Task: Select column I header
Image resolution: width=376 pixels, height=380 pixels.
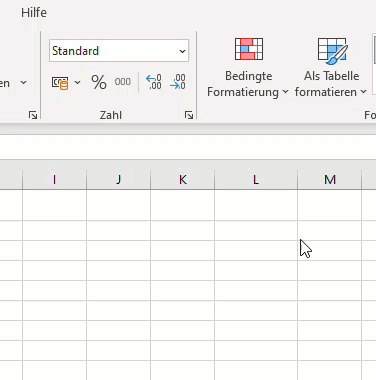Action: (55, 180)
